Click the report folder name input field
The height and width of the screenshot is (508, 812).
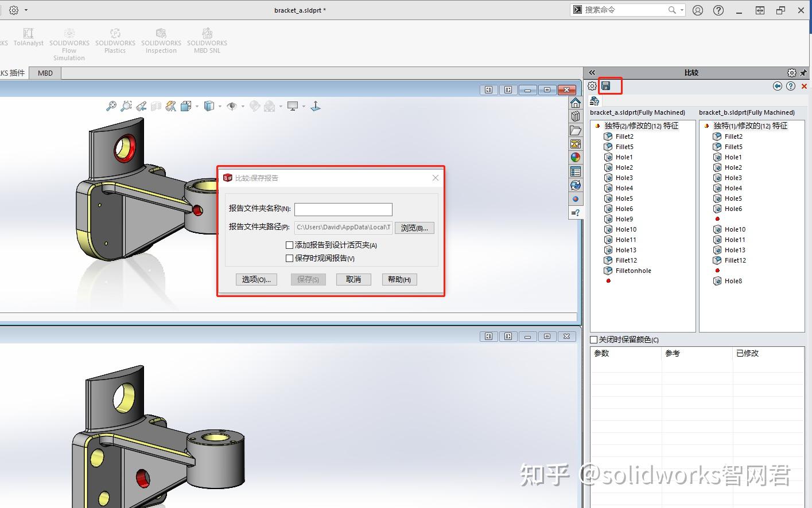(x=343, y=209)
